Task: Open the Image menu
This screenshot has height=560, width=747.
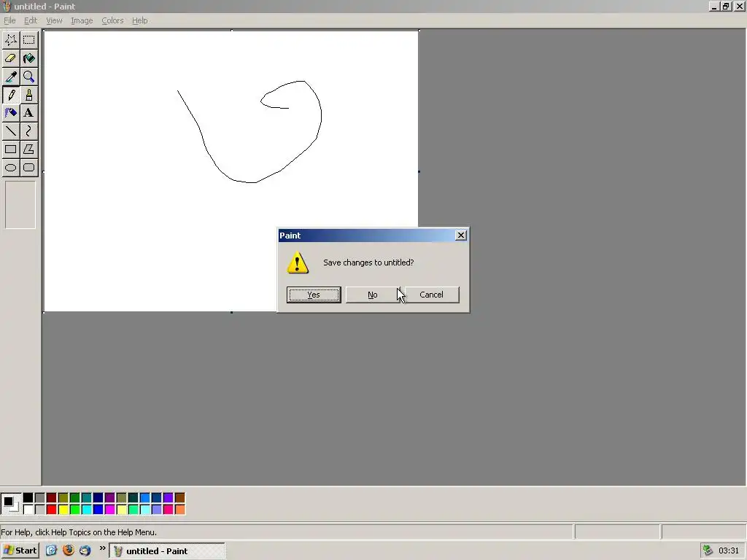Action: 82,20
